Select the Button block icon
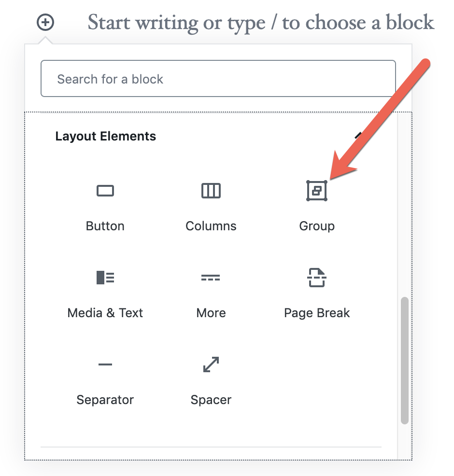Viewport: 454px width, 476px height. (105, 191)
